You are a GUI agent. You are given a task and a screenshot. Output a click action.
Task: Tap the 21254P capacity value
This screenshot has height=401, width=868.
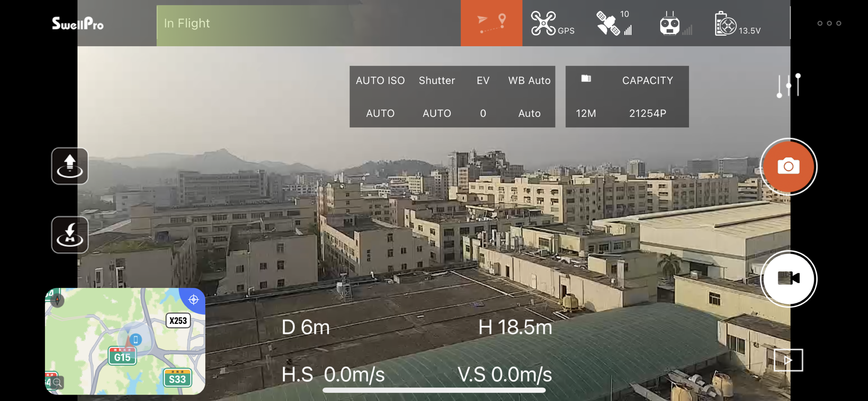647,113
